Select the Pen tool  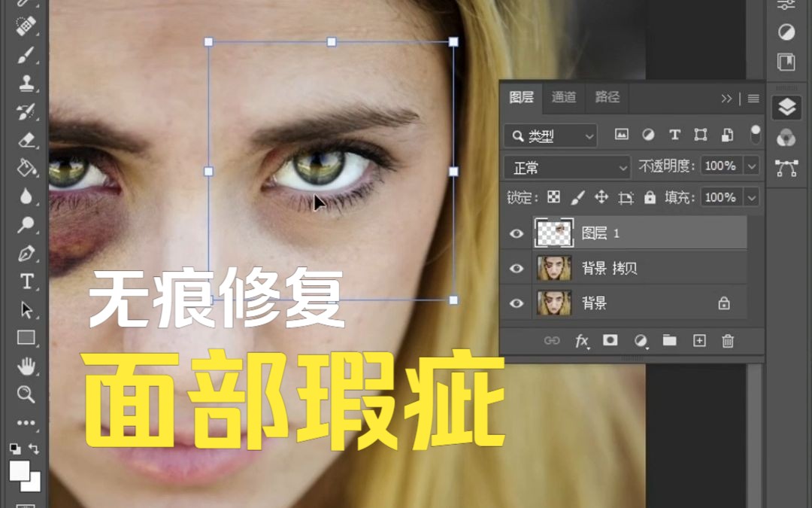(25, 253)
